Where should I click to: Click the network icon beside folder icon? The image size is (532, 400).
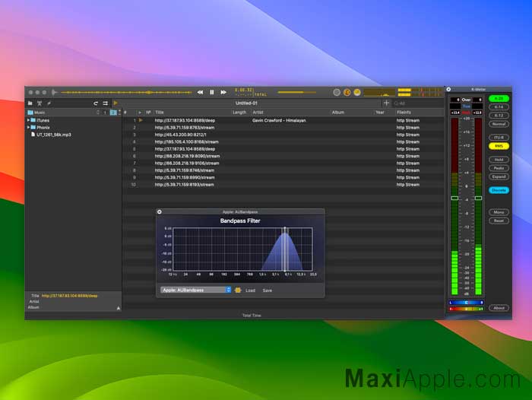pos(40,103)
